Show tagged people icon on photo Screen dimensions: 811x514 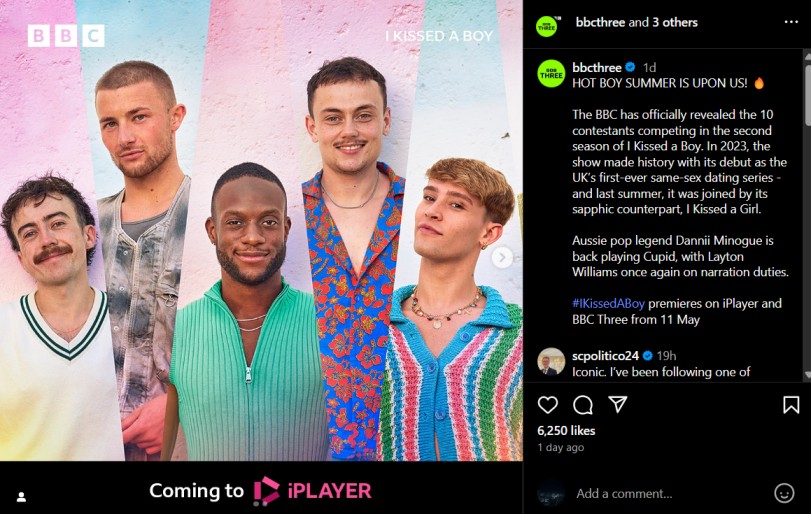(21, 497)
